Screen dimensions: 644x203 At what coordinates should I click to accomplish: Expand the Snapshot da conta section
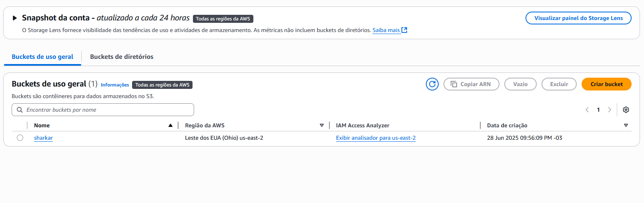click(x=15, y=18)
